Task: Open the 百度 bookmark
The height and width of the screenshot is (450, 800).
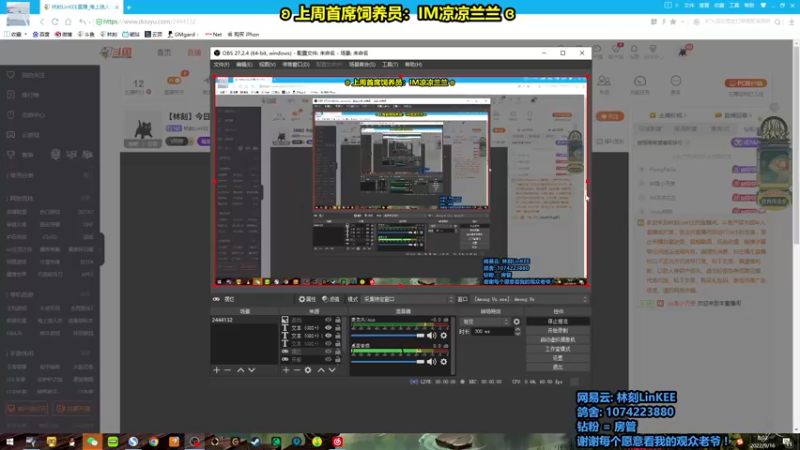Action: [x=41, y=34]
